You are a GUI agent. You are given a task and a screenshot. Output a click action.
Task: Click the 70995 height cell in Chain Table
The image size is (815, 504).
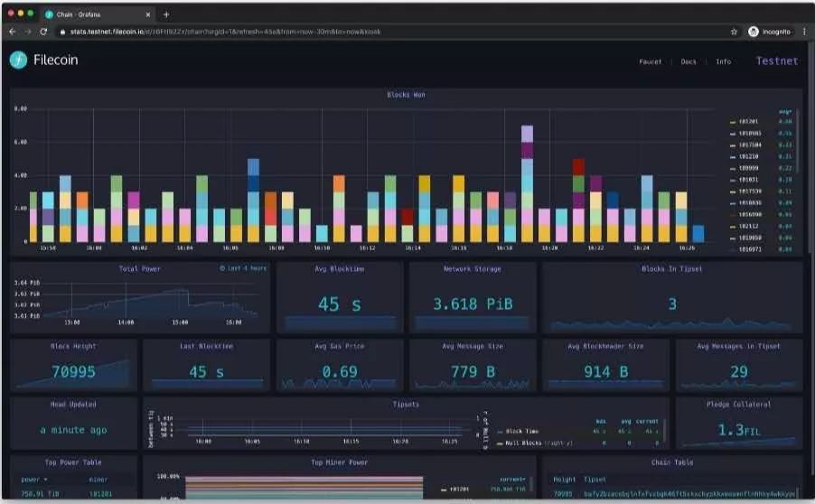(563, 493)
